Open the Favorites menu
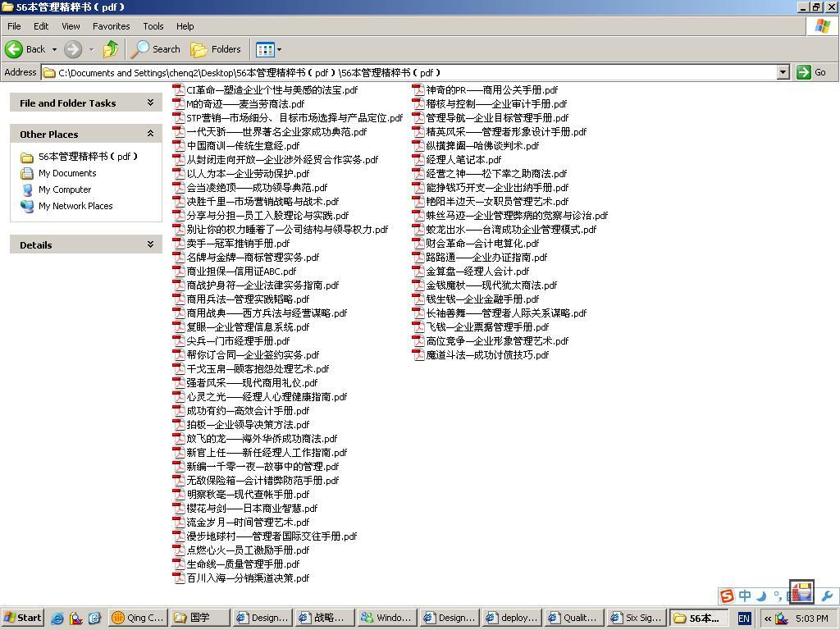 pos(112,26)
